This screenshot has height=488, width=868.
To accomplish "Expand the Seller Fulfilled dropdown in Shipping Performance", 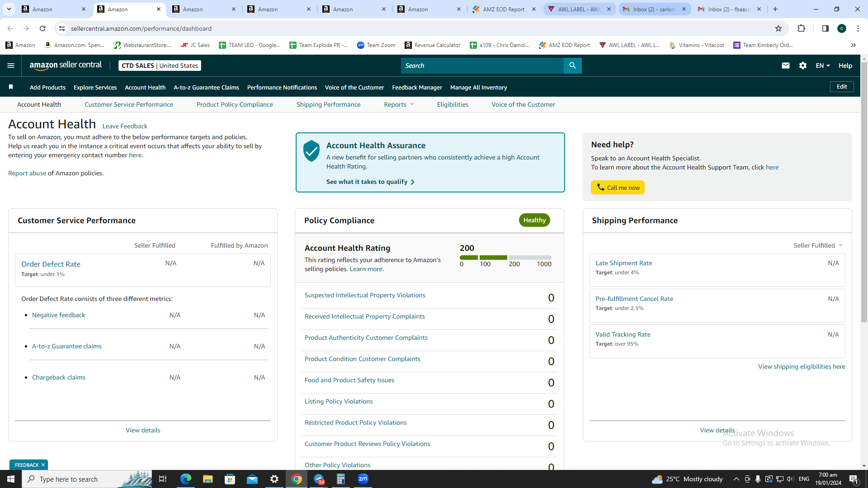I will 818,245.
